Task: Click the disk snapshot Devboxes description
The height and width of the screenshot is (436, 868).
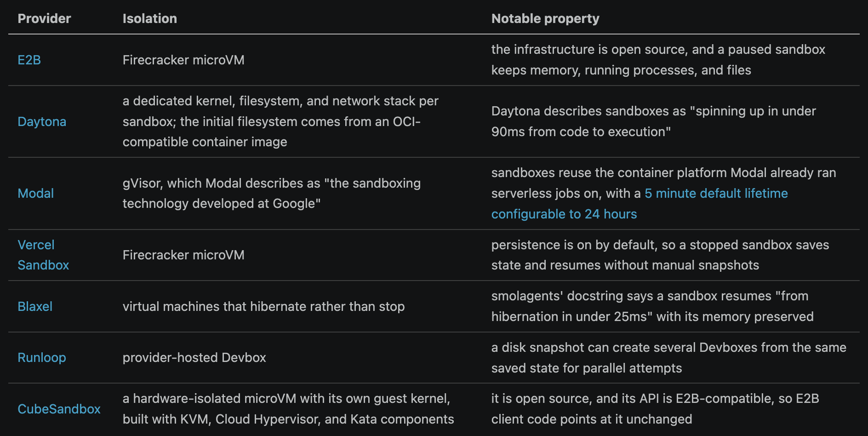Action: click(x=668, y=357)
